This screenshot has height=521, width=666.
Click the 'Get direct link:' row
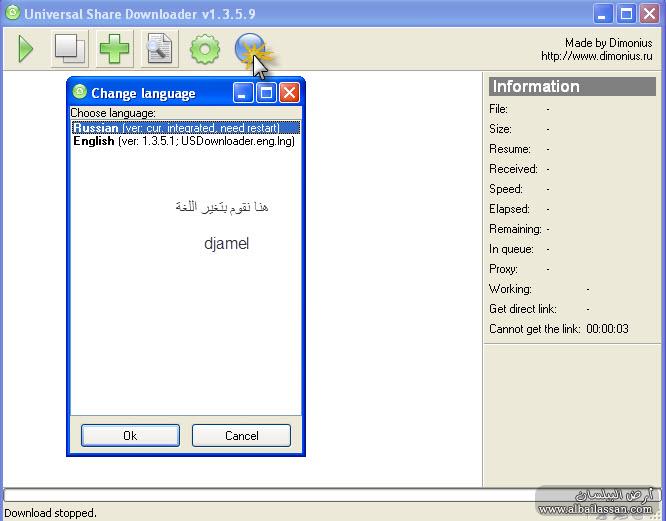(539, 309)
